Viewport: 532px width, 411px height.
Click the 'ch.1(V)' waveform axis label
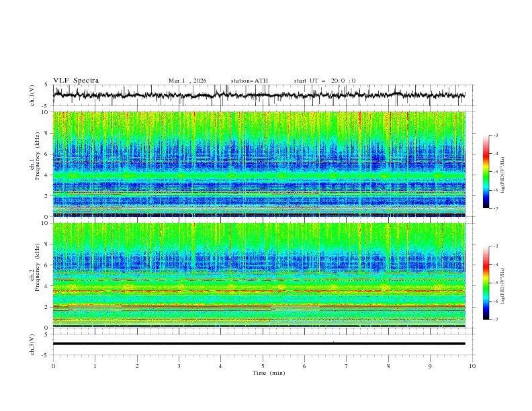click(x=32, y=95)
